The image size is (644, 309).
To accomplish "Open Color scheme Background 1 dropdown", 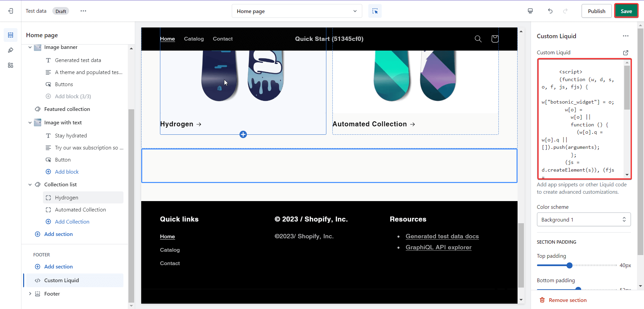I will (583, 220).
